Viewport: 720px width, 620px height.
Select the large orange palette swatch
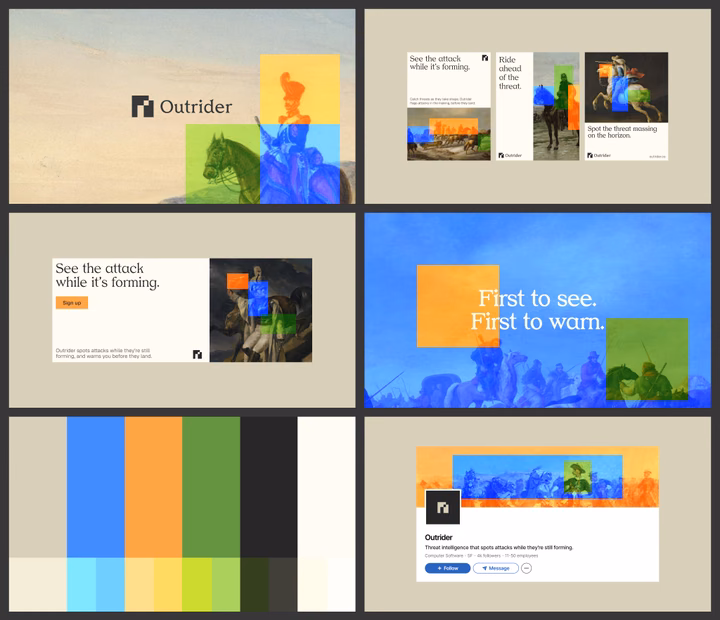tap(153, 487)
